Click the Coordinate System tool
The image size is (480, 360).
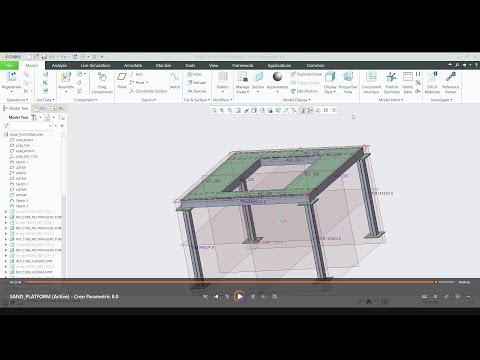(x=148, y=91)
